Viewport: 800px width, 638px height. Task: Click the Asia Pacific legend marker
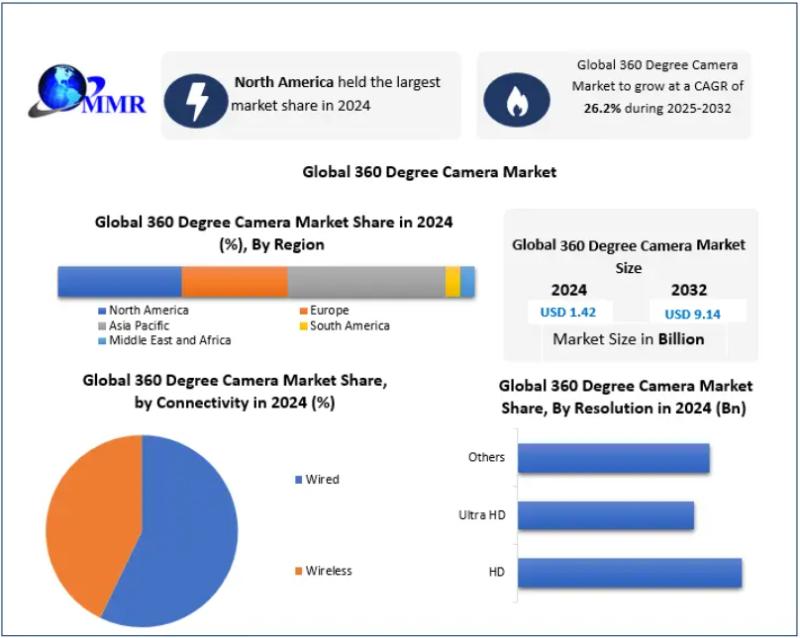(102, 326)
